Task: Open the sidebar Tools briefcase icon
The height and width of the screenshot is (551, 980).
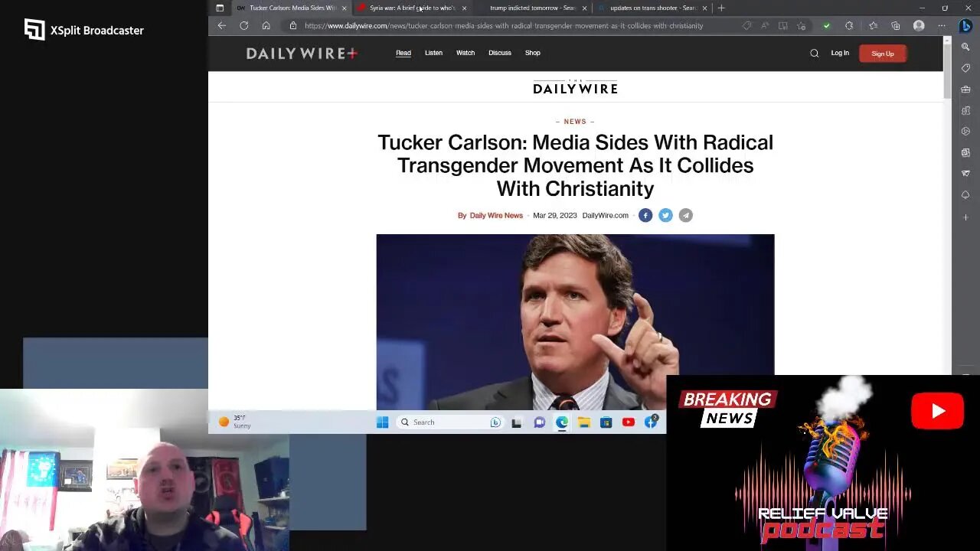Action: point(965,90)
